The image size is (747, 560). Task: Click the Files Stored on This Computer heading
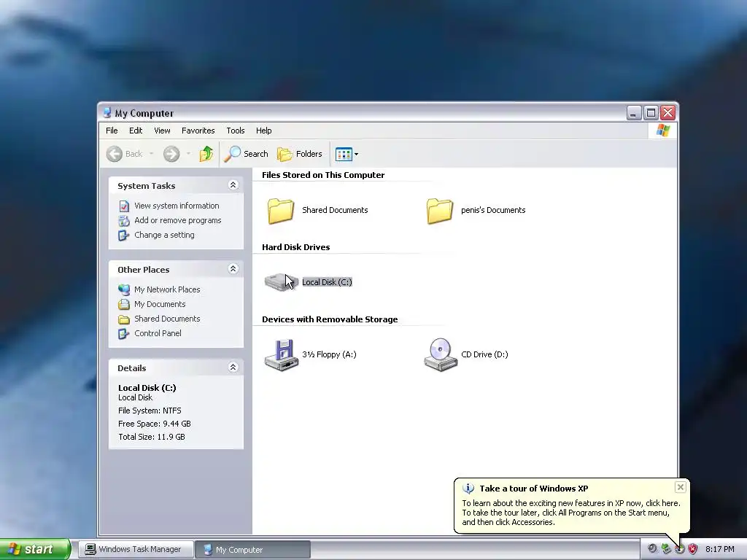tap(323, 175)
